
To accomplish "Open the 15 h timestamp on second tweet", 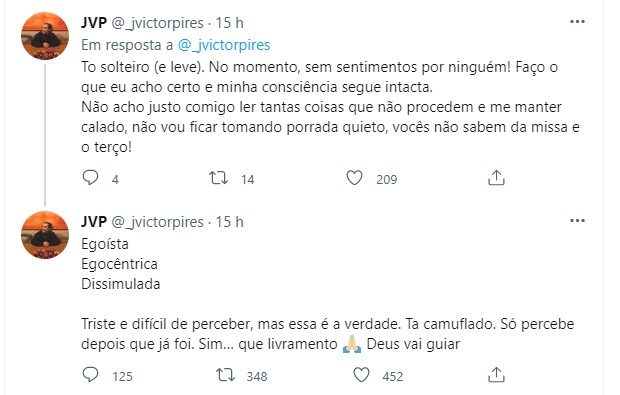I will coord(229,222).
